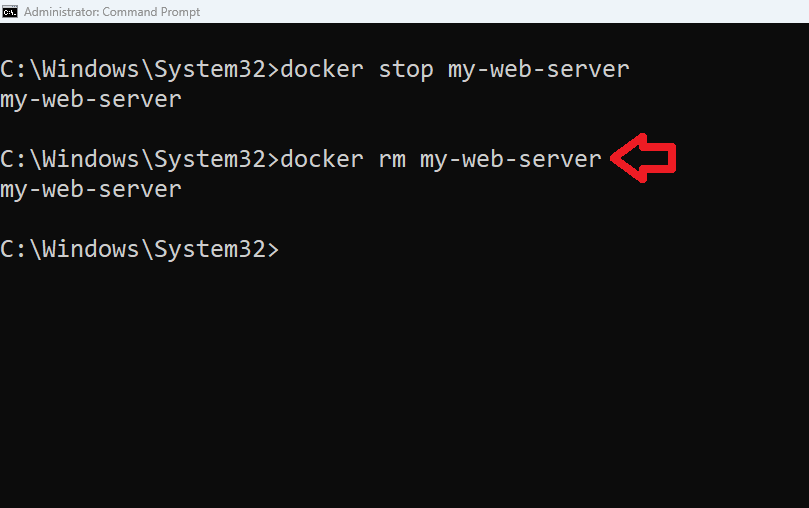The height and width of the screenshot is (508, 809).
Task: Click the cursor spot after the final prompt
Action: (285, 250)
